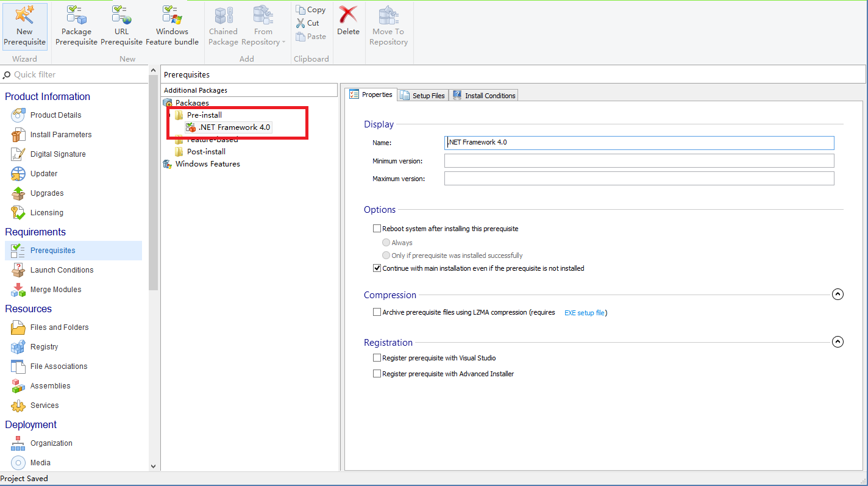868x486 pixels.
Task: Switch to the Setup Files tab
Action: coord(423,96)
